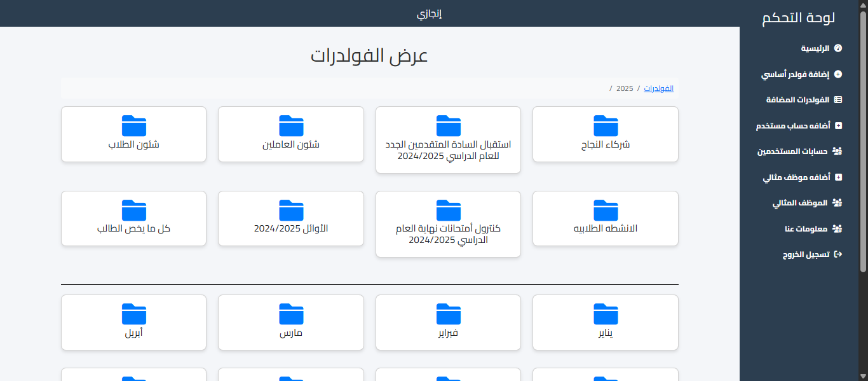Open الموظف المثالي sidebar entry

tap(807, 202)
